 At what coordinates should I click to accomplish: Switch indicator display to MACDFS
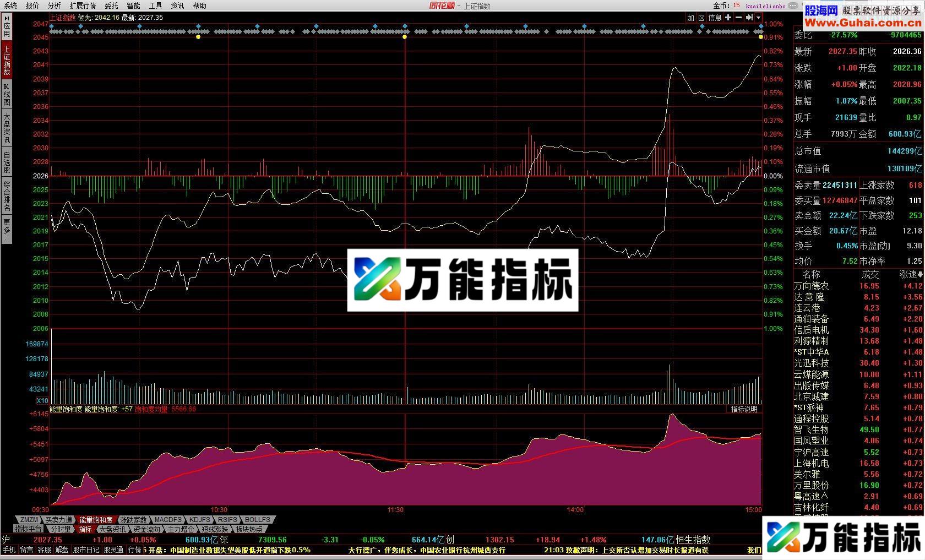[x=168, y=520]
